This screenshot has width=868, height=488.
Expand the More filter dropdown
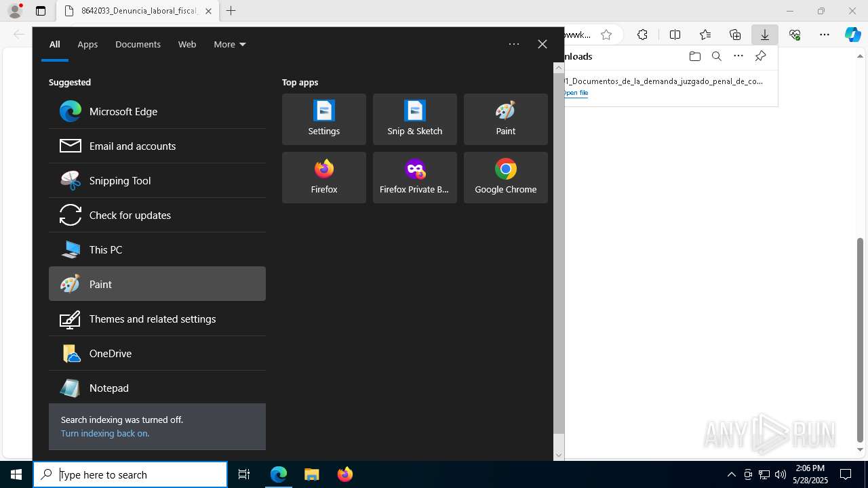coord(230,44)
